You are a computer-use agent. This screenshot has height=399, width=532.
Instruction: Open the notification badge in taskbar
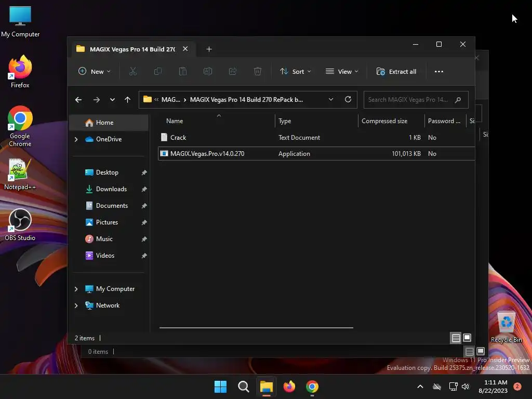(x=517, y=386)
